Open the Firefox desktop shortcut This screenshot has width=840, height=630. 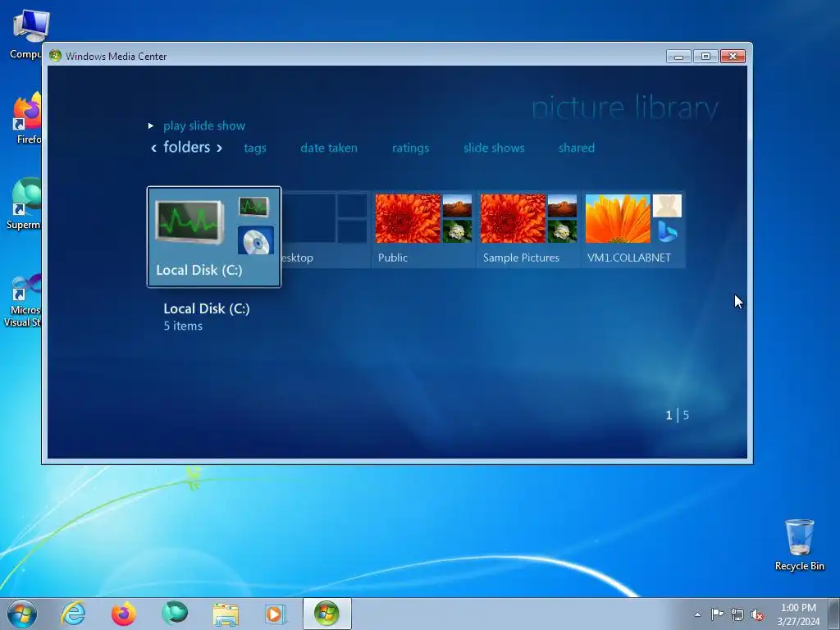pyautogui.click(x=27, y=119)
